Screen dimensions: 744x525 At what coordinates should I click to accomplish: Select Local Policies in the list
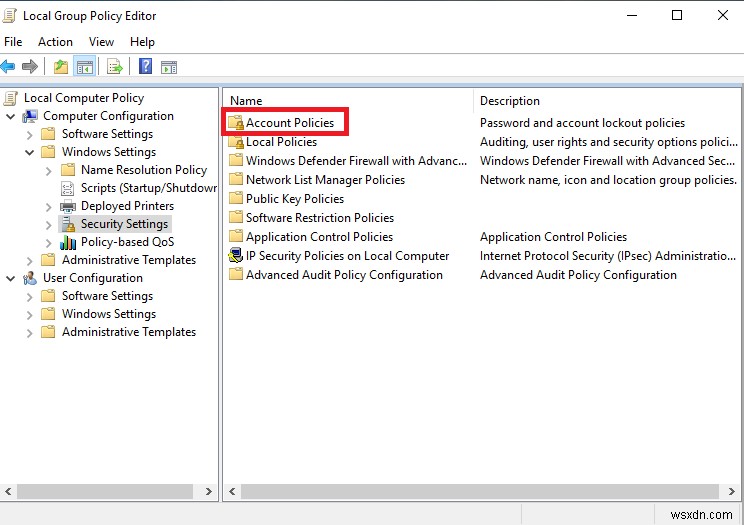point(281,142)
